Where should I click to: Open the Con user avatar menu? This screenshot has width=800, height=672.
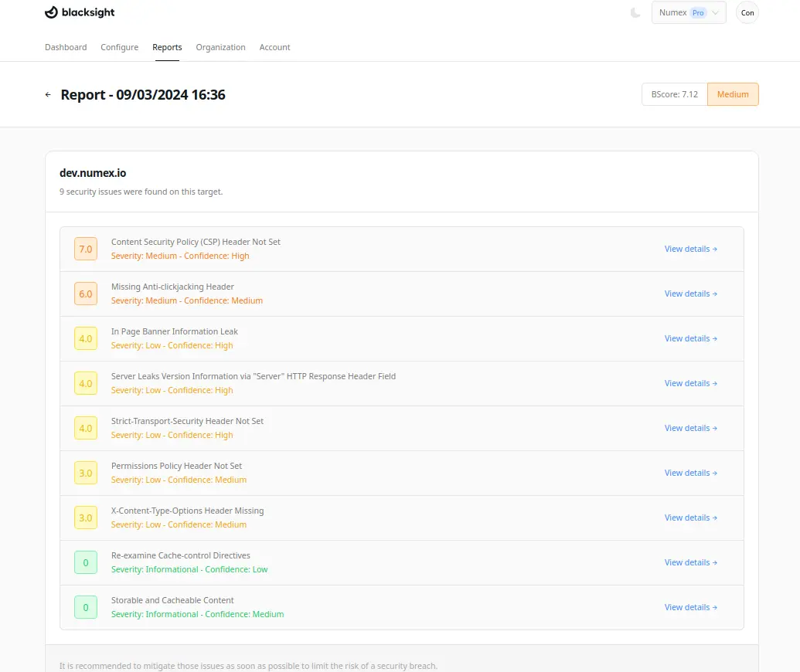(747, 13)
